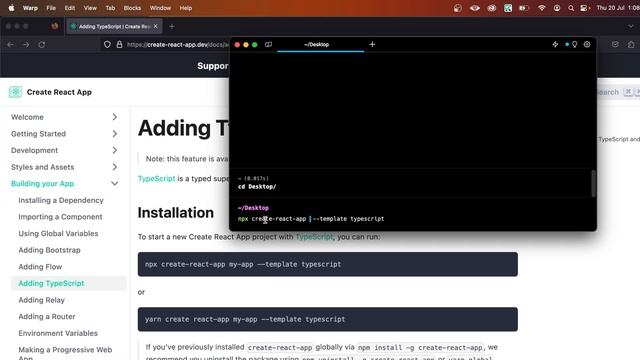
Task: Open the View menu
Action: click(90, 8)
